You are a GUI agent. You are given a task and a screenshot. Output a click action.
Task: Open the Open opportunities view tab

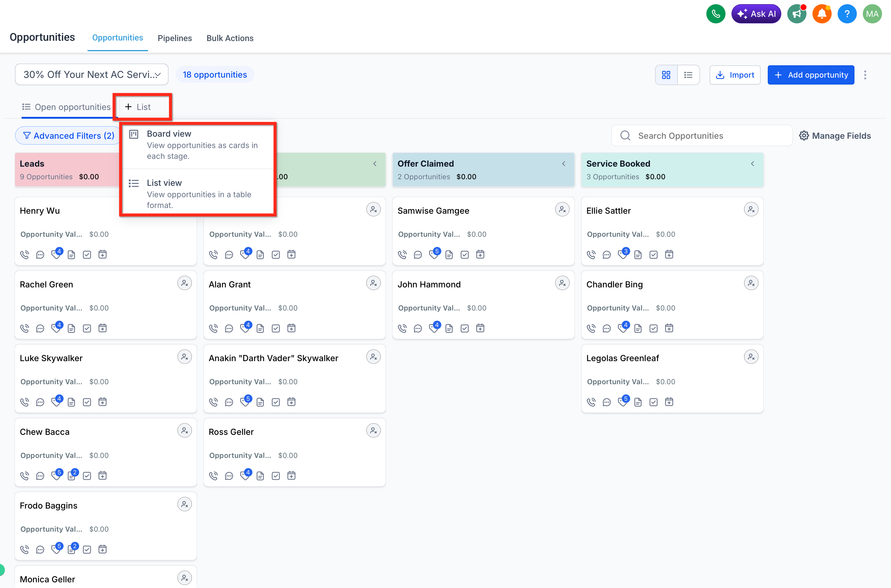tap(66, 107)
